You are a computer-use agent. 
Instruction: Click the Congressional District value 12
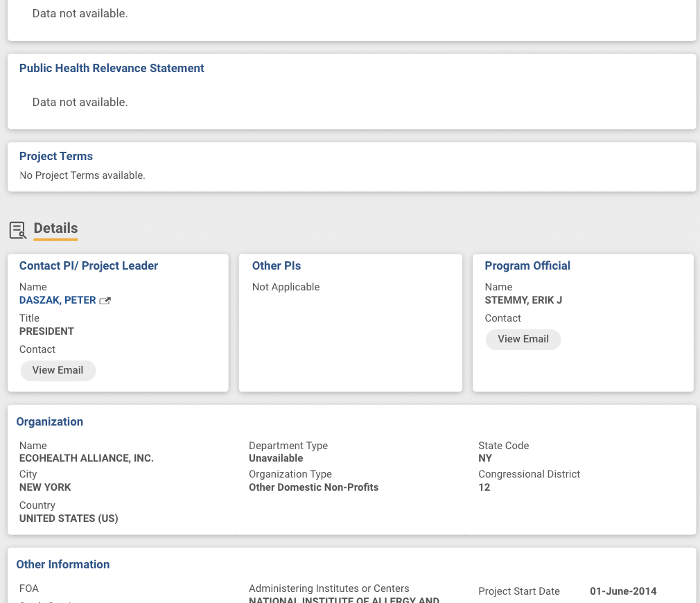[484, 487]
